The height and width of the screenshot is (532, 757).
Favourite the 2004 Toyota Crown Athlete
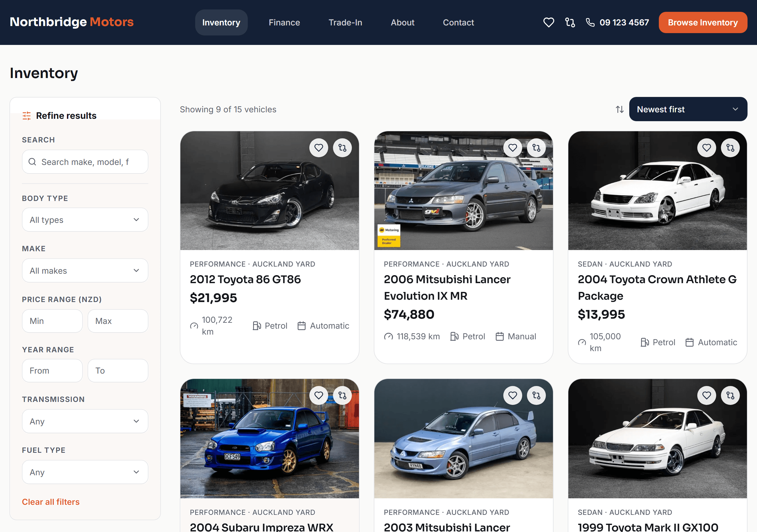706,148
